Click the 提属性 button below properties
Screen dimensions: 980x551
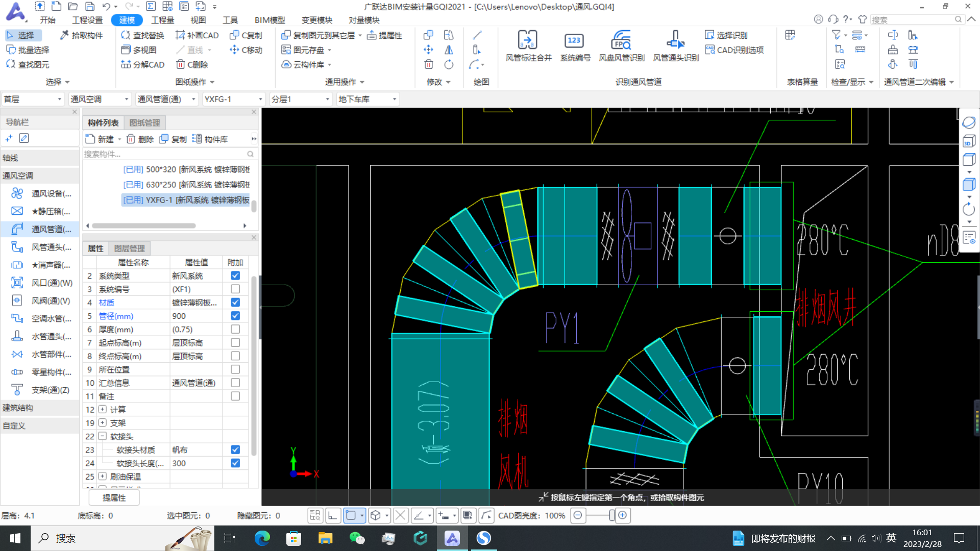(x=114, y=497)
